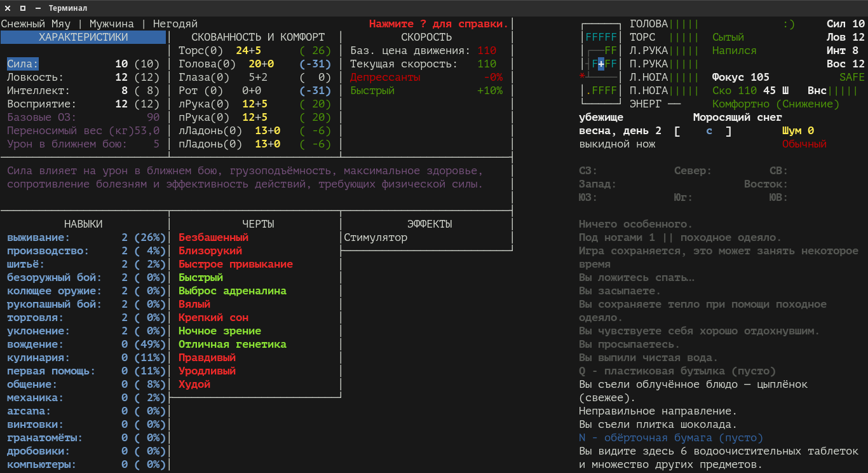This screenshot has height=473, width=868.
Task: Click the close icon in the terminal title bar
Action: coord(7,8)
